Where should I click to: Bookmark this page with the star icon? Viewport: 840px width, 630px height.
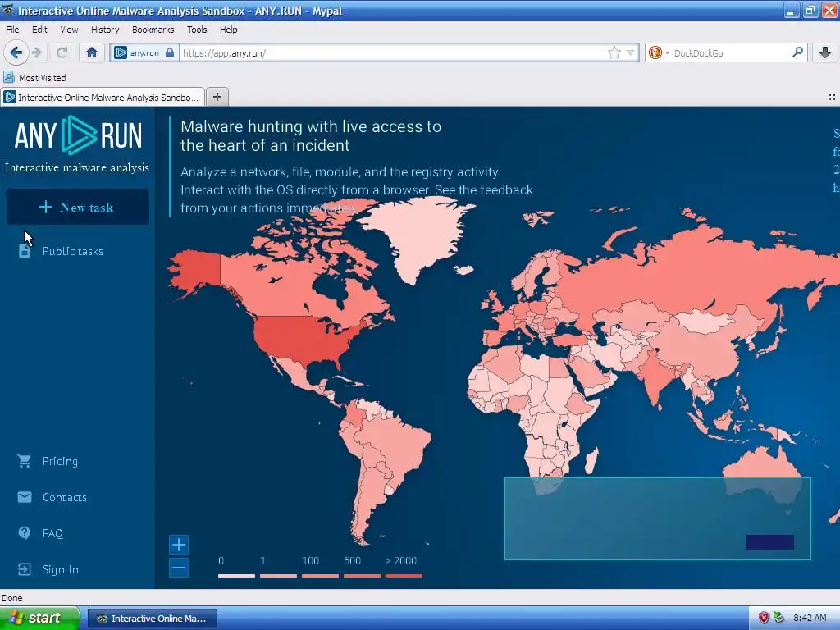(x=614, y=52)
